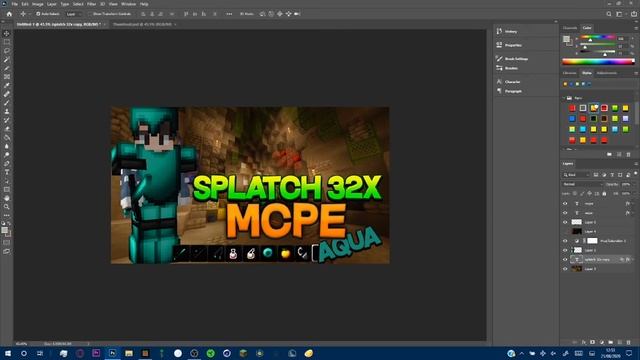Screen dimensions: 640x360
Task: Select the Move tool in the toolbox
Action: click(7, 33)
